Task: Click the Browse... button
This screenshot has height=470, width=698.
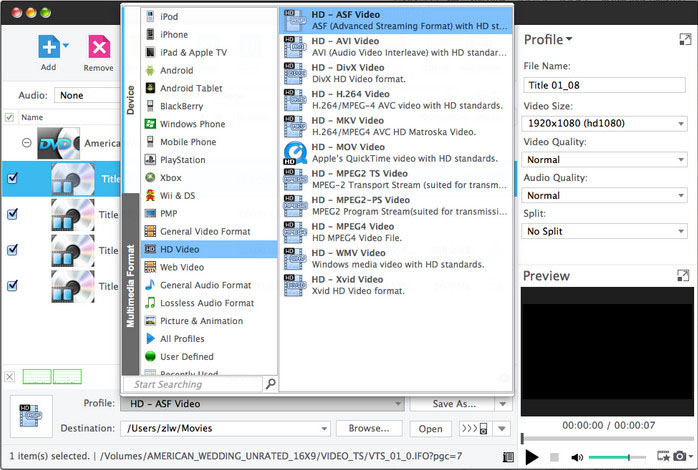Action: click(x=369, y=429)
